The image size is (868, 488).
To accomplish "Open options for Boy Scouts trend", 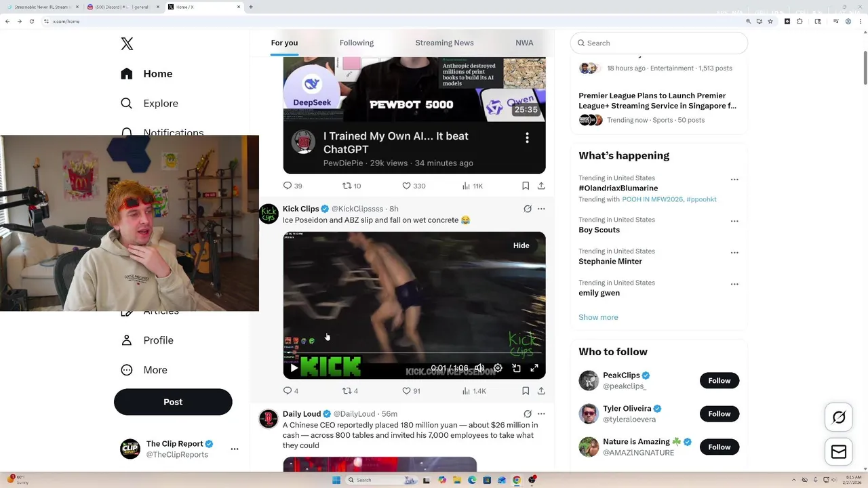I will (734, 221).
